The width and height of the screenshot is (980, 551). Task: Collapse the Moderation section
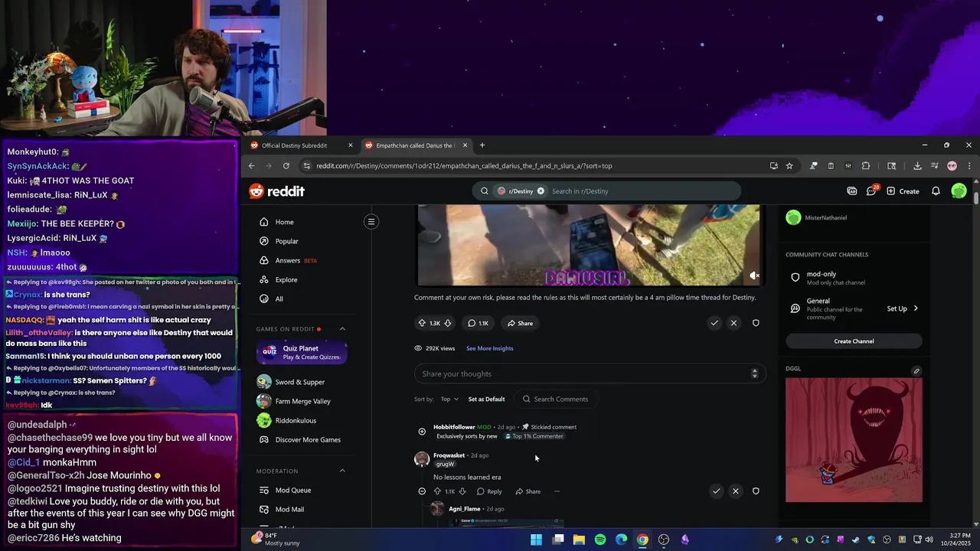pos(342,471)
